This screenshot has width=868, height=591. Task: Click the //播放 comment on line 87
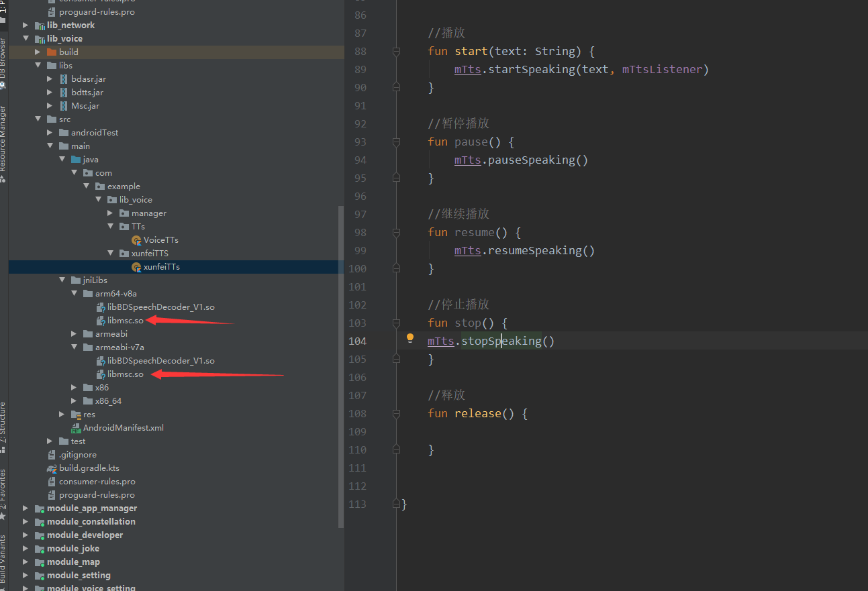[446, 33]
